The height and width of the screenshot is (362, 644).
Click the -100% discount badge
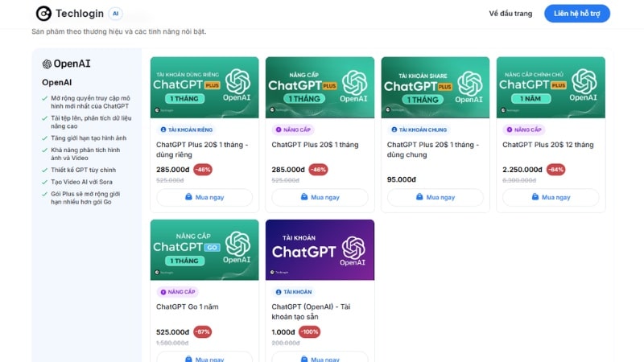click(309, 331)
